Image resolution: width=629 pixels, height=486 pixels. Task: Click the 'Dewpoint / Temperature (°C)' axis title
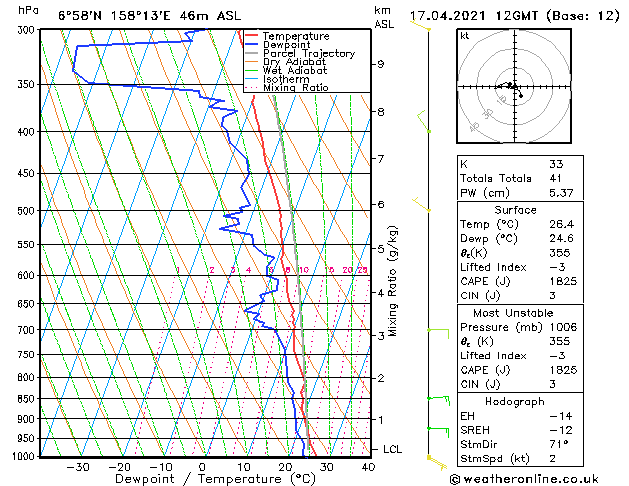[x=215, y=479]
